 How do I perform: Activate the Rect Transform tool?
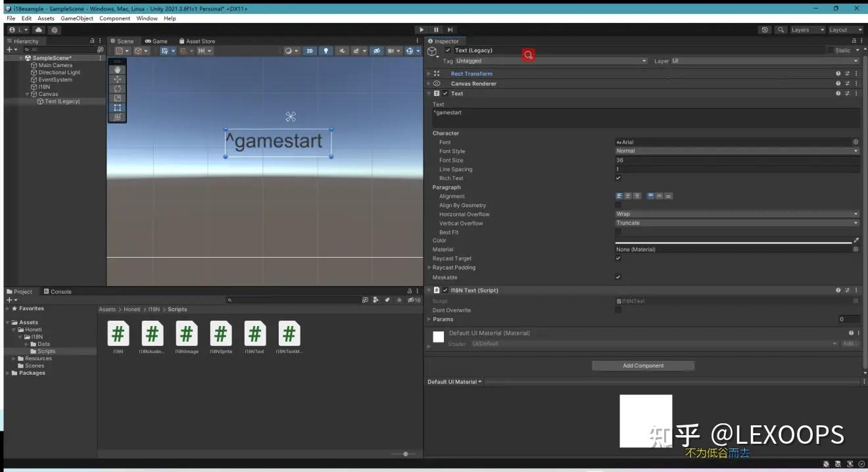coord(118,107)
